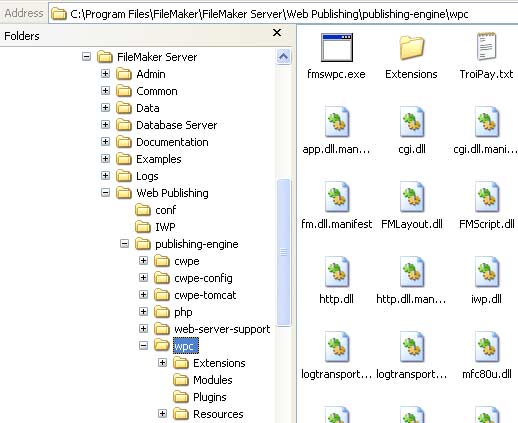Image resolution: width=518 pixels, height=423 pixels.
Task: Select the fm.dll.manifest file icon
Action: [x=337, y=197]
